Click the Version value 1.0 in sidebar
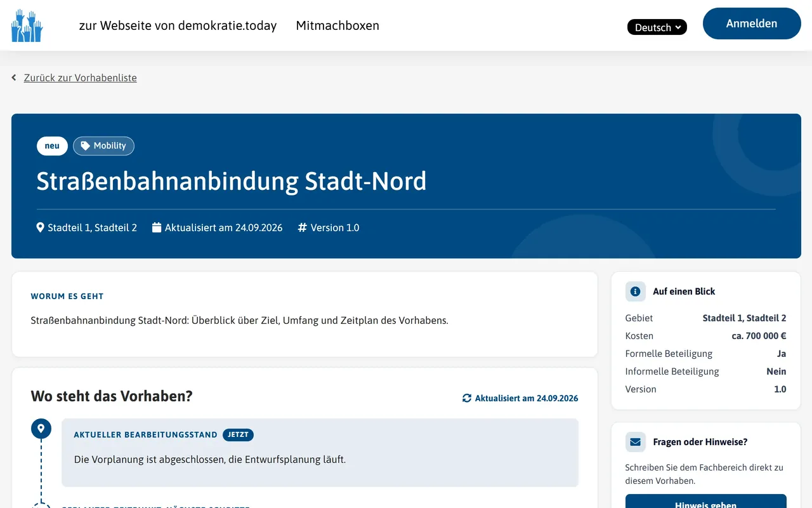The width and height of the screenshot is (812, 508). point(780,389)
